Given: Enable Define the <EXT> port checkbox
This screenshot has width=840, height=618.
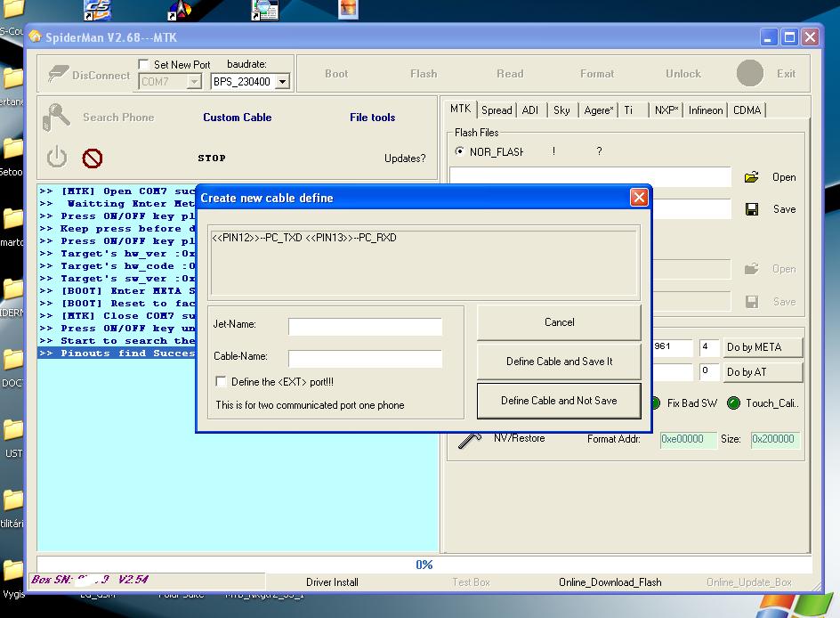Looking at the screenshot, I should (x=220, y=381).
